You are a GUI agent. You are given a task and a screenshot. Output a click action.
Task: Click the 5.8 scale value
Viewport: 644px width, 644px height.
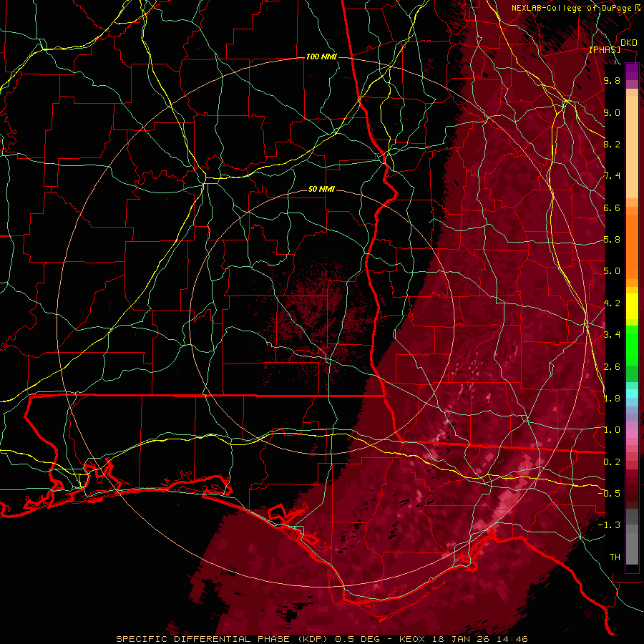pos(612,240)
